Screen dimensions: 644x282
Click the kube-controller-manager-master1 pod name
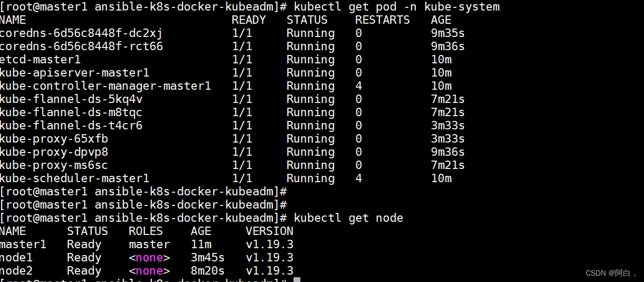[105, 86]
